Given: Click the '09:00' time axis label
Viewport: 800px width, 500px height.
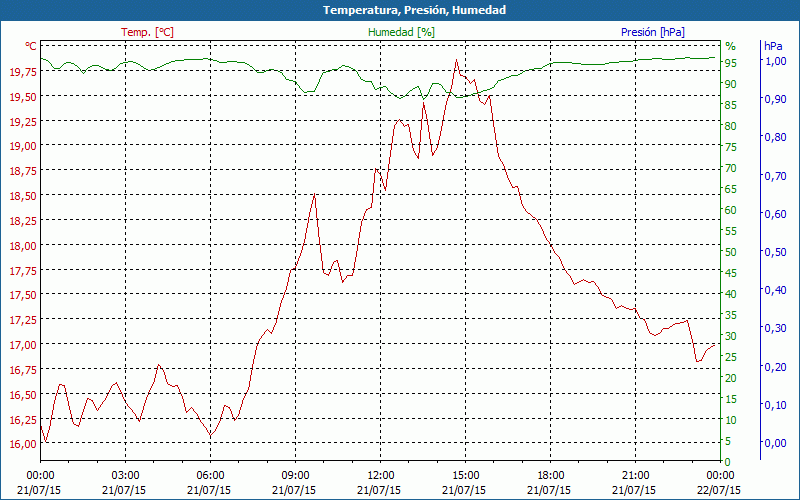Looking at the screenshot, I should click(295, 476).
